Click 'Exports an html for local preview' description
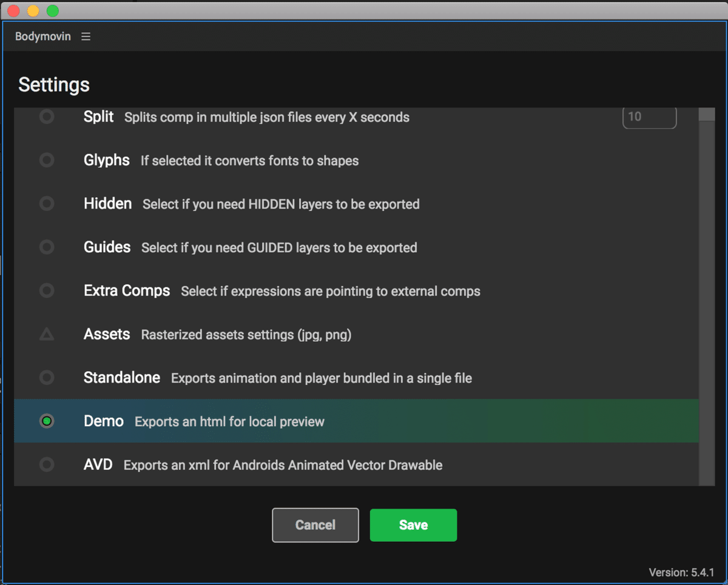 point(229,421)
